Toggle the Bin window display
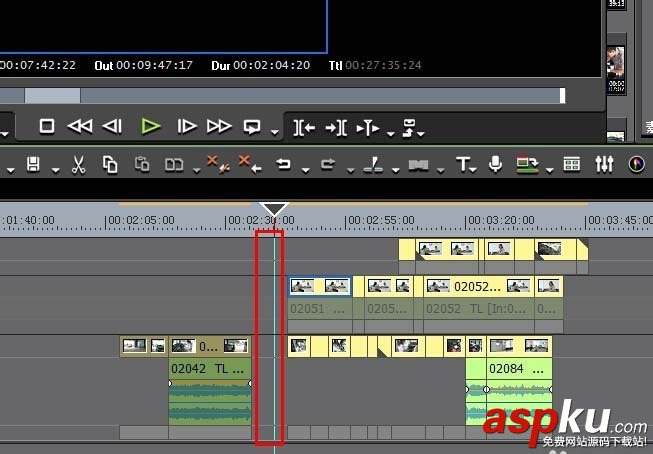The image size is (653, 454). [571, 164]
